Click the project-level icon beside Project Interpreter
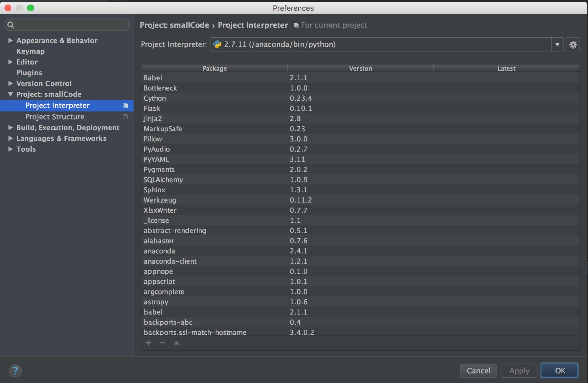 125,106
